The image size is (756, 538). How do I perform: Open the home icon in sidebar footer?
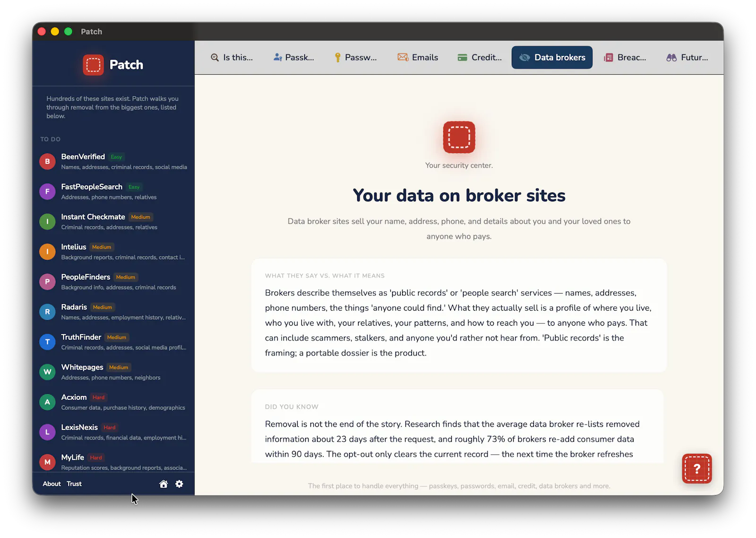(163, 484)
